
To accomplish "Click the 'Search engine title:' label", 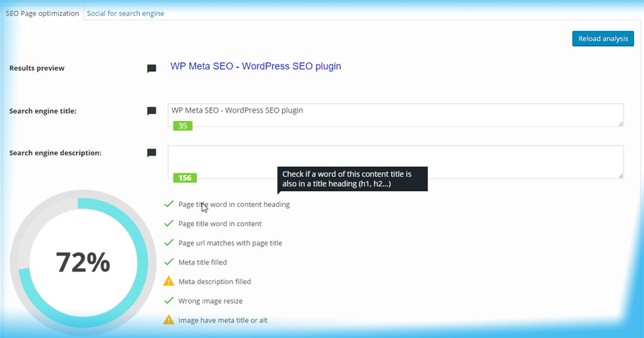I will coord(43,111).
